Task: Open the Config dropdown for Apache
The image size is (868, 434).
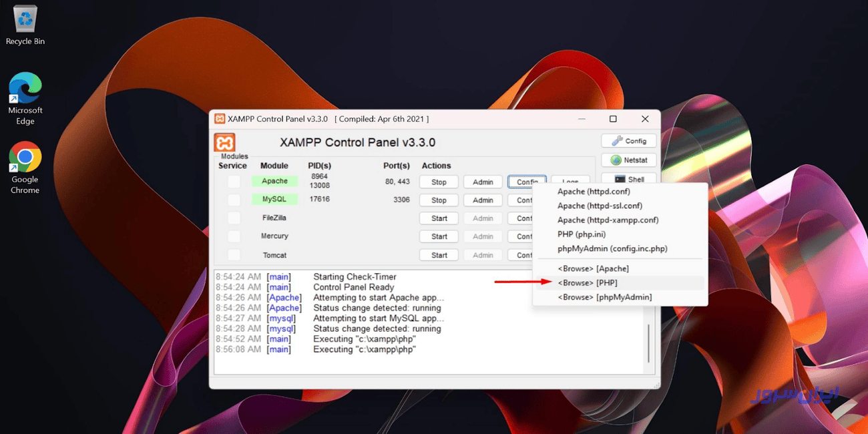Action: (527, 181)
